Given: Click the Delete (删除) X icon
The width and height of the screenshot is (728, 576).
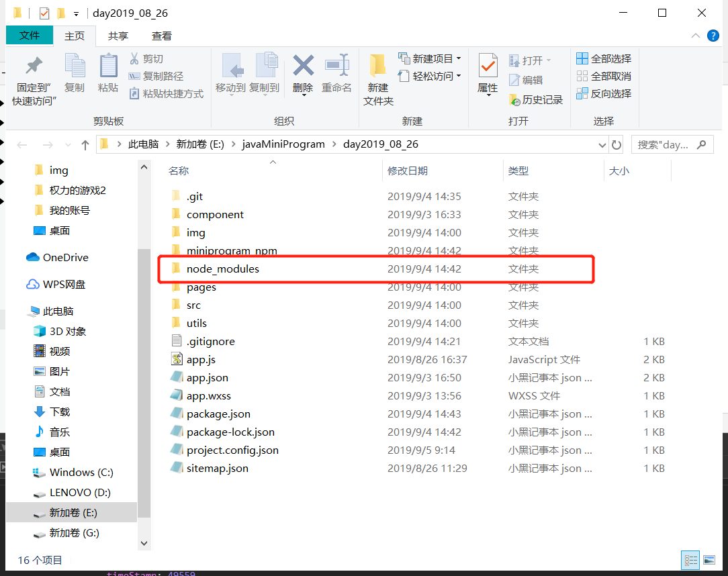Looking at the screenshot, I should [x=303, y=65].
